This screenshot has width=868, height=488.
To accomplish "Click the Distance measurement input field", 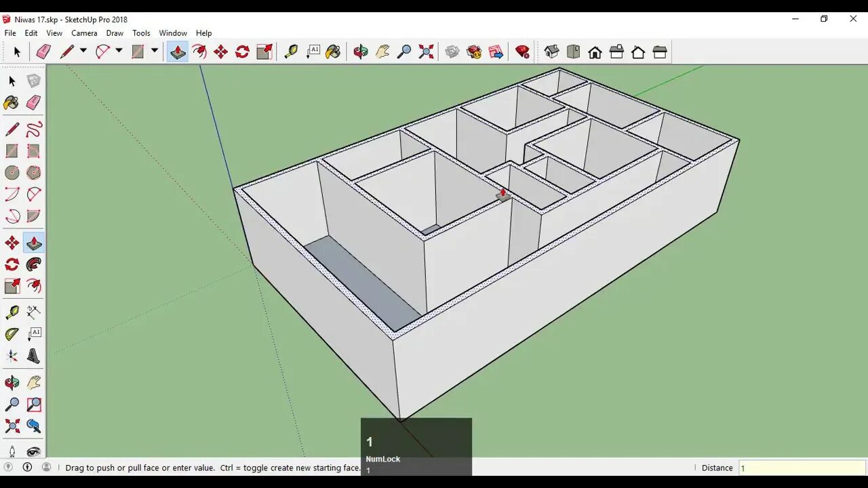I will [x=802, y=468].
